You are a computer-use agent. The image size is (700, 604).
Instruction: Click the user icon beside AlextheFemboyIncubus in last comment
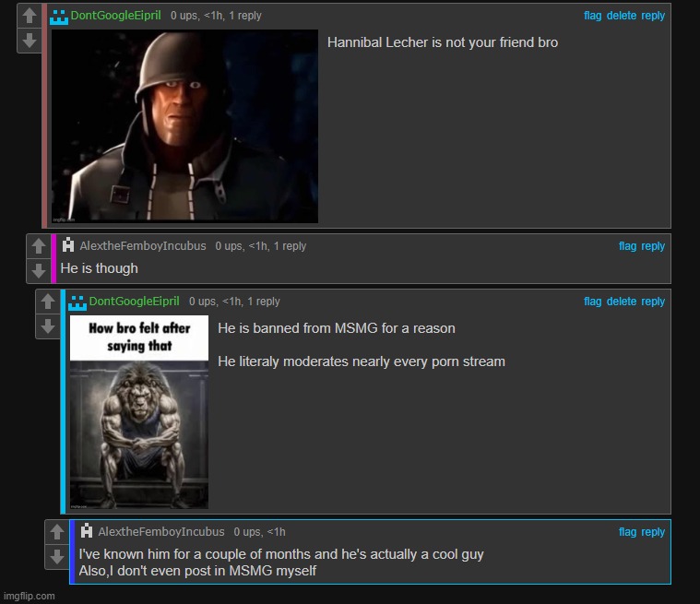[x=86, y=531]
